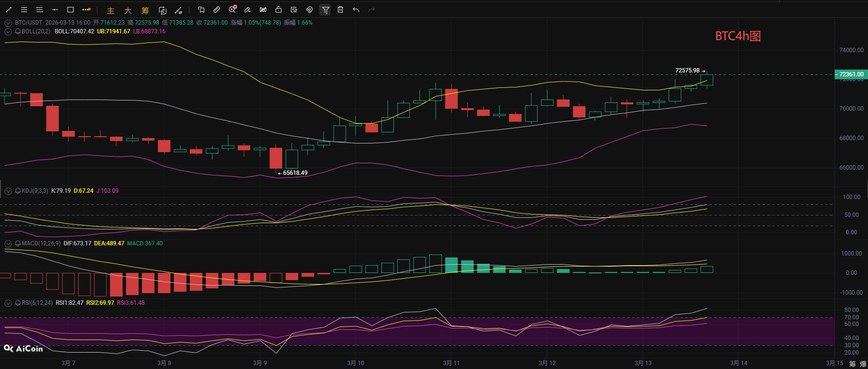Click the KDJ(9,3,3) indicator label
This screenshot has height=369, width=868.
click(35, 191)
